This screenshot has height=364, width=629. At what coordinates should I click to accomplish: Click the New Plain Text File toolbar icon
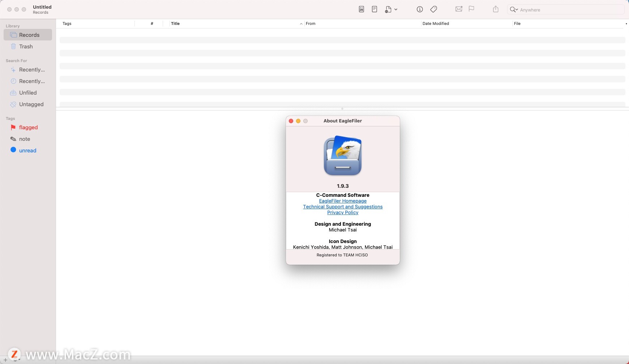(375, 9)
